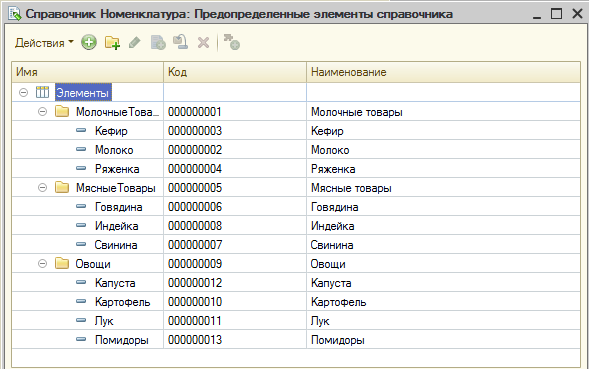Open the Действия dropdown menu
This screenshot has width=589, height=369.
pos(44,43)
